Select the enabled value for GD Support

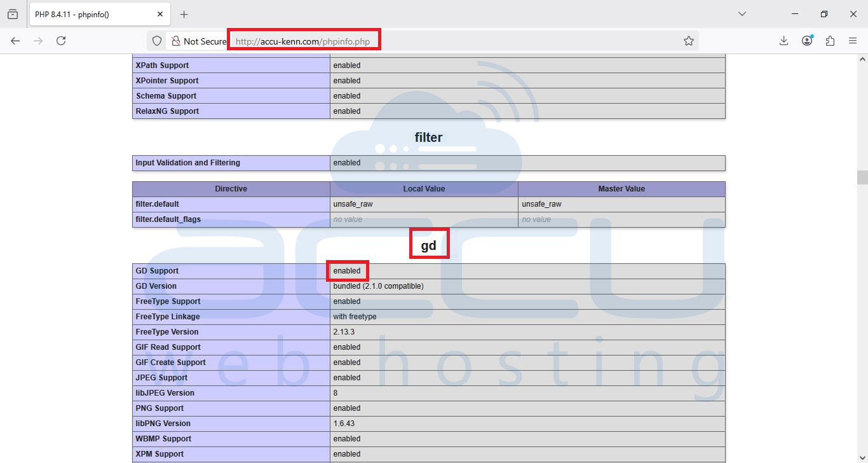click(347, 270)
